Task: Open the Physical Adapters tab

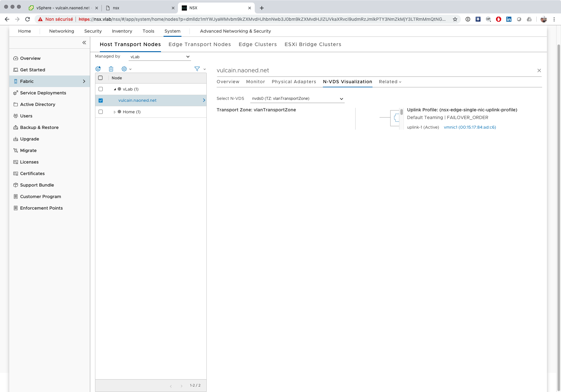Action: [294, 82]
